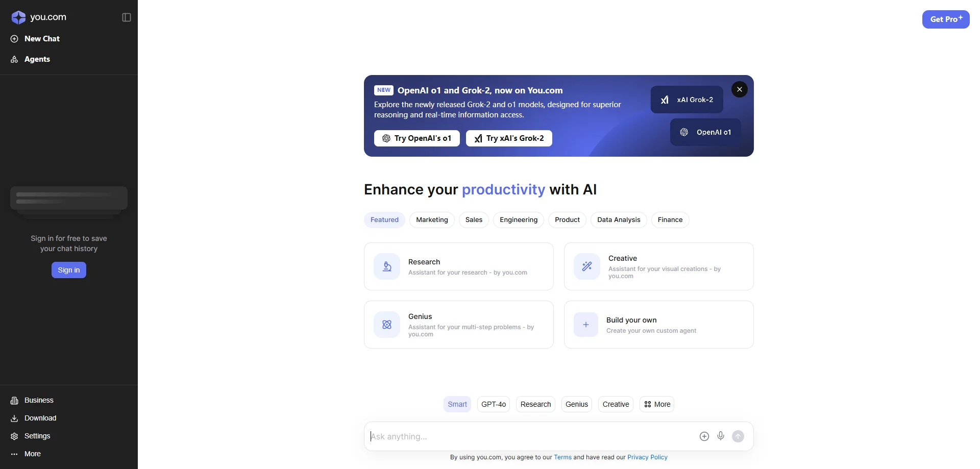This screenshot has width=980, height=469.
Task: Click the Research microscope icon
Action: pos(387,266)
